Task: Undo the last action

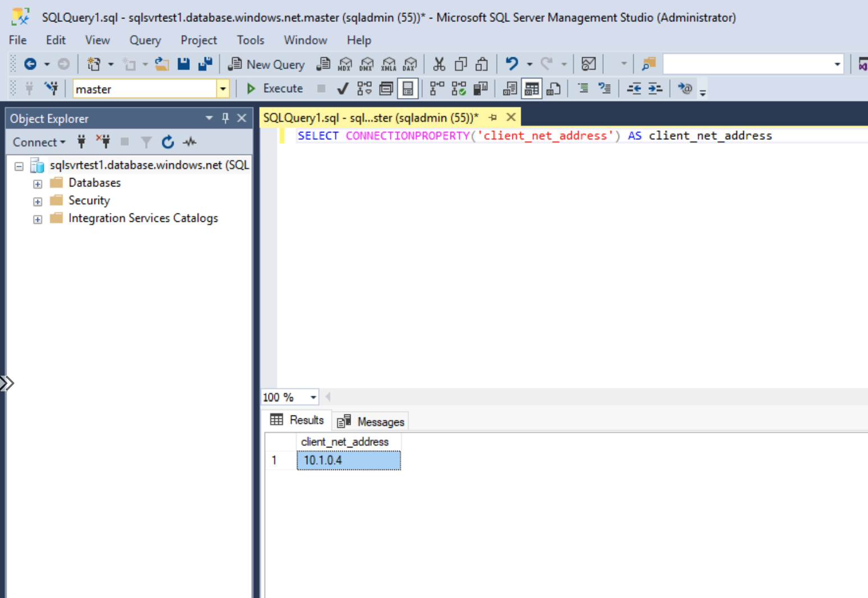Action: click(512, 64)
